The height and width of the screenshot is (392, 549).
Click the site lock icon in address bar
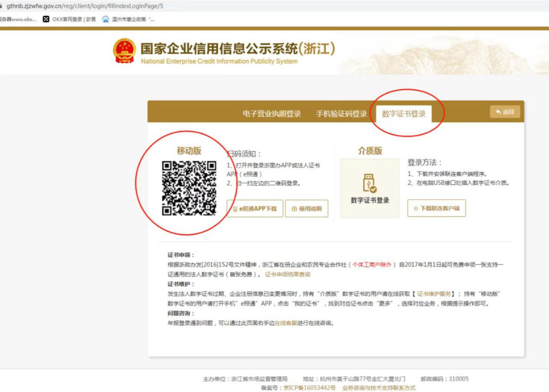click(x=1, y=6)
